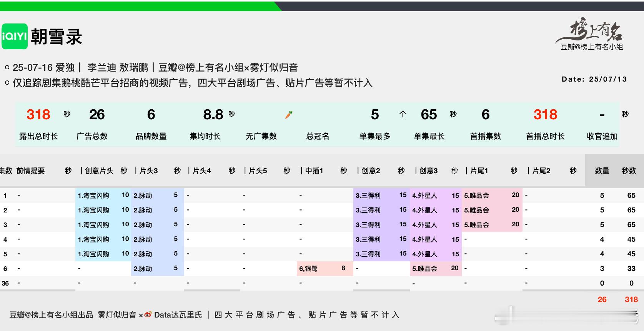Click the 片头3 column header

(x=149, y=171)
